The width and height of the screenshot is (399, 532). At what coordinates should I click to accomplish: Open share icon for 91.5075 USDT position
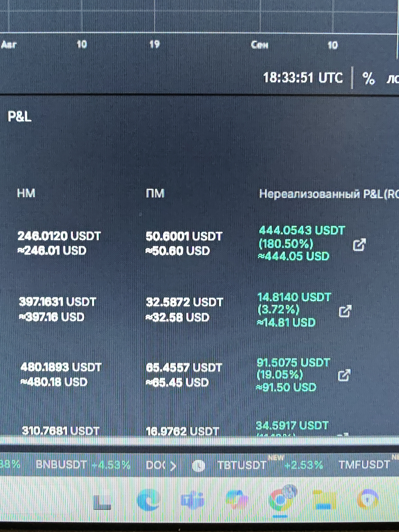click(344, 375)
